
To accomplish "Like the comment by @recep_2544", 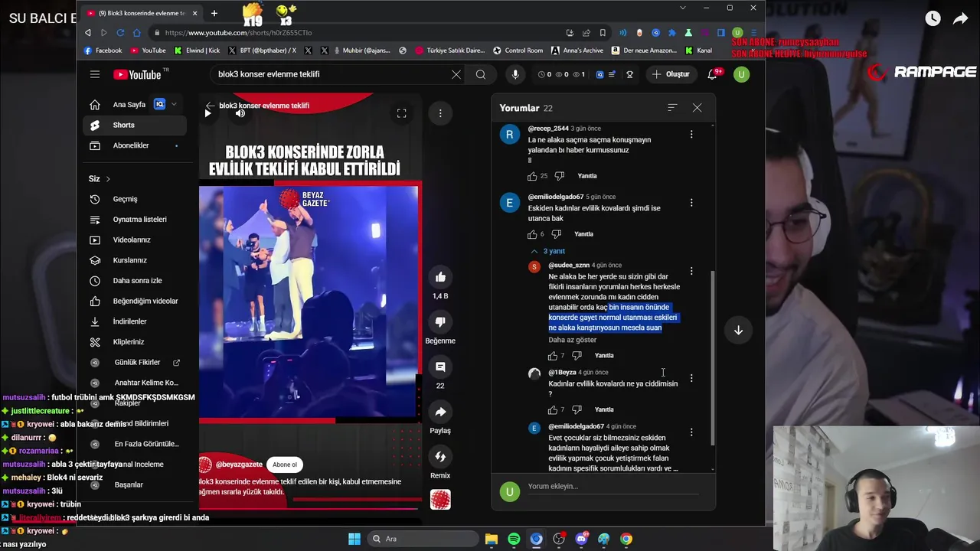I will point(532,176).
